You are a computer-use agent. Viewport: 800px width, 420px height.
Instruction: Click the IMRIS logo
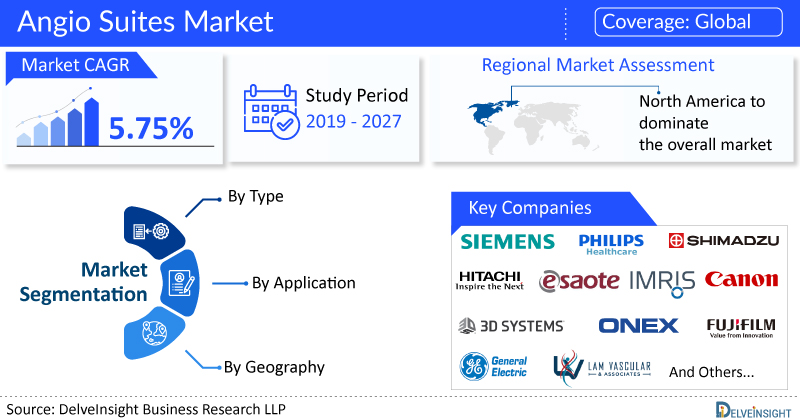point(662,283)
